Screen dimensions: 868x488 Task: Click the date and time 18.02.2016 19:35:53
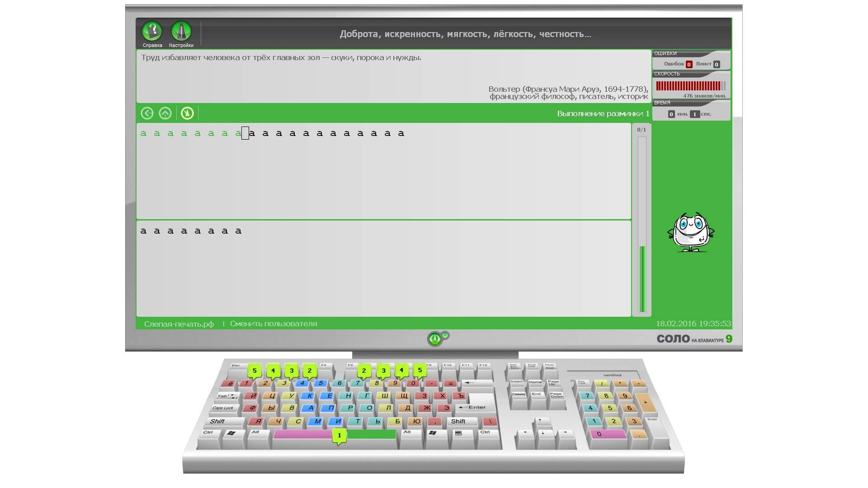(693, 324)
